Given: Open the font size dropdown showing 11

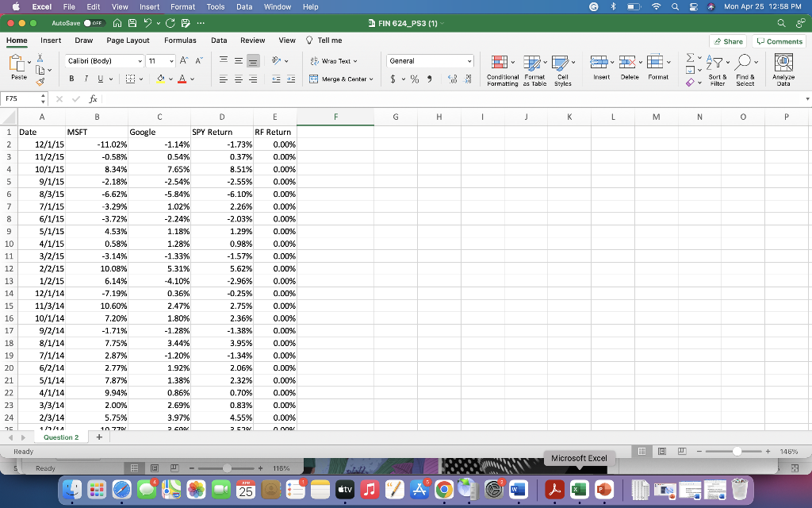Looking at the screenshot, I should click(162, 60).
